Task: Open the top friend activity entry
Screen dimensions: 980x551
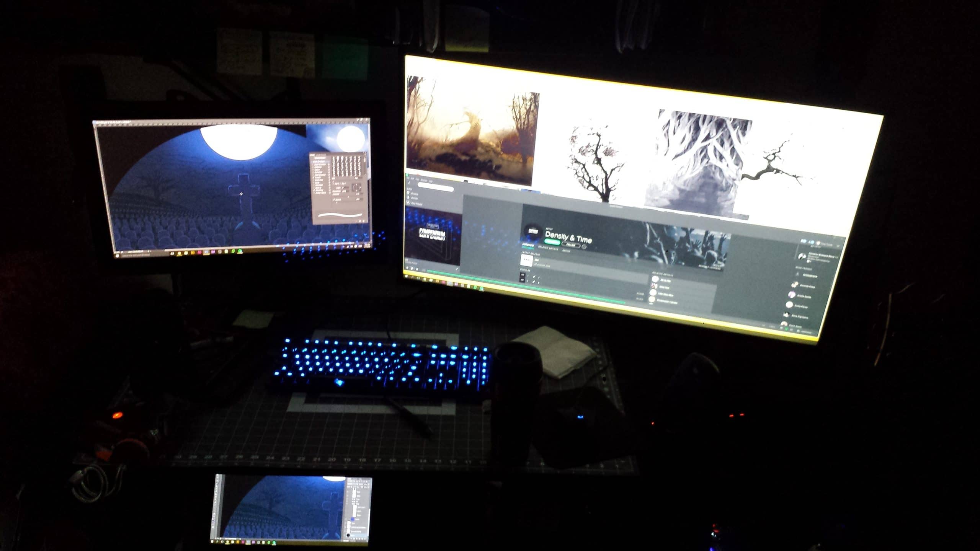Action: pos(817,258)
